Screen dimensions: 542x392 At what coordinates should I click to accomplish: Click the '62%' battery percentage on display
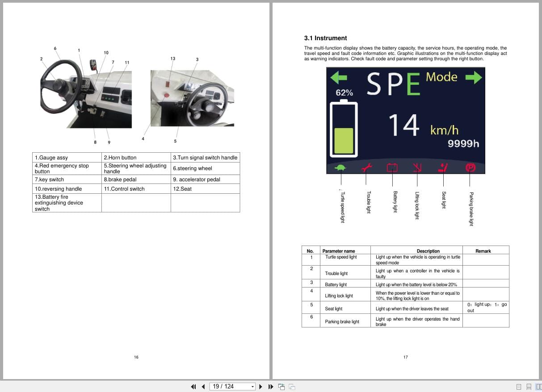coord(344,93)
